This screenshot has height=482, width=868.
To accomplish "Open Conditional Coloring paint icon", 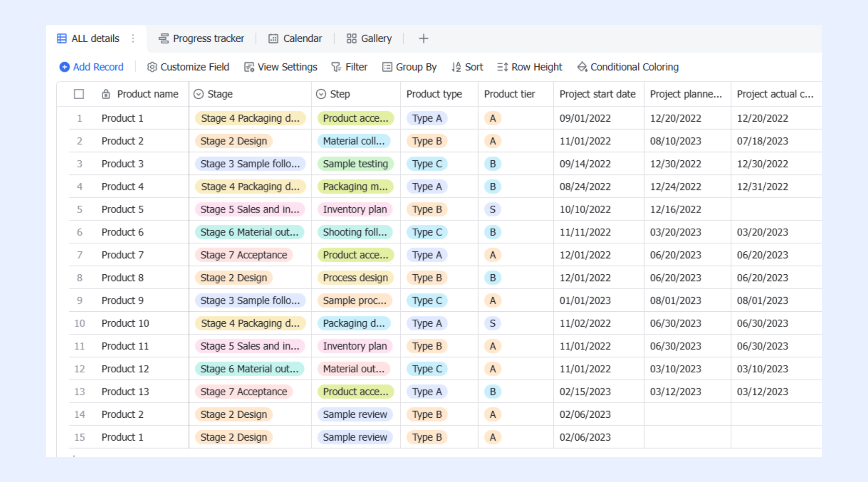I will coord(582,67).
